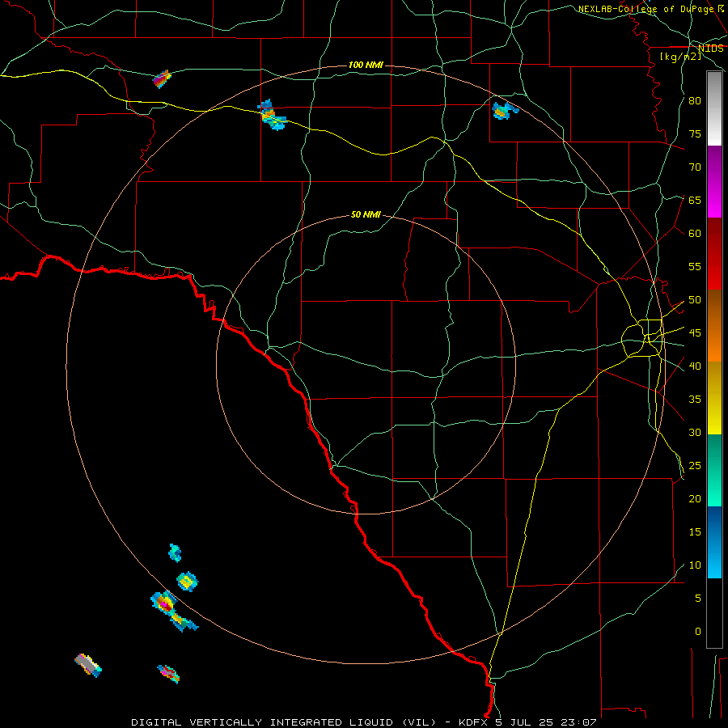This screenshot has height=728, width=728.
Task: Click the 23:07 timestamp in the caption
Action: [x=580, y=722]
